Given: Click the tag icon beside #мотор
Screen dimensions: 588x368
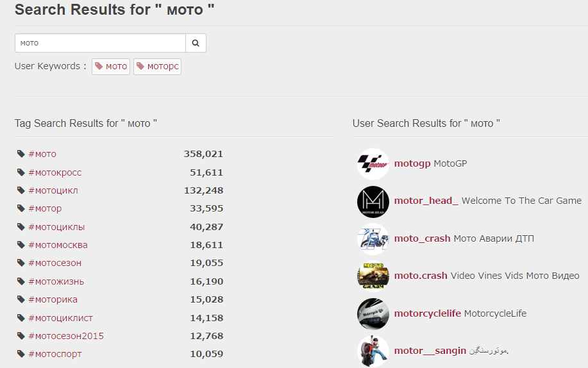Looking at the screenshot, I should (x=21, y=208).
